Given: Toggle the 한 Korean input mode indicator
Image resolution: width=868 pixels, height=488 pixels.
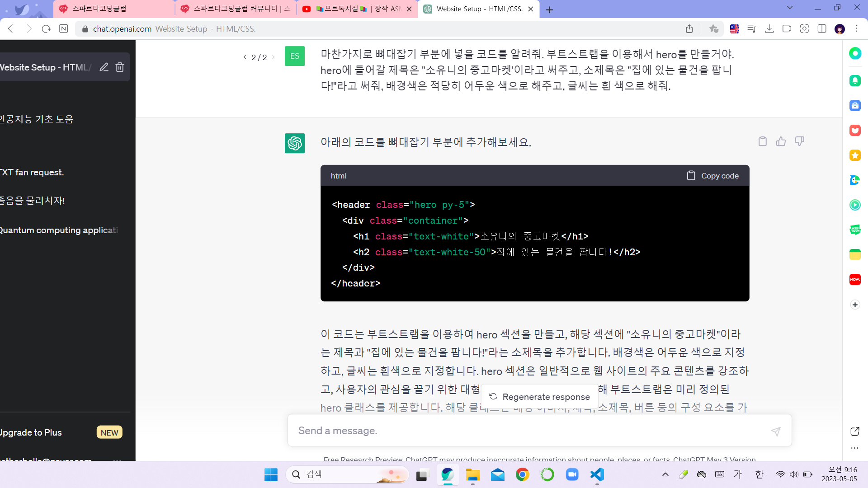Looking at the screenshot, I should [759, 474].
